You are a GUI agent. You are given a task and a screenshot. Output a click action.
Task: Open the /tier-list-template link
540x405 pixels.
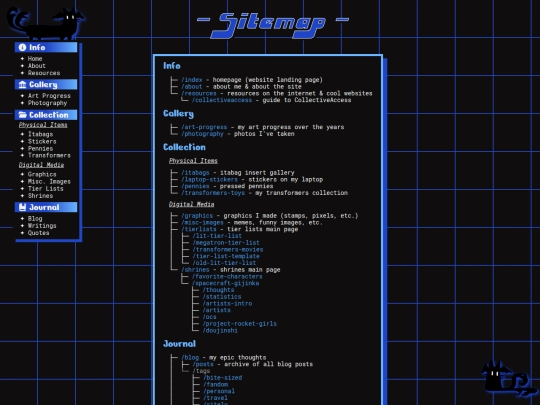[226, 256]
